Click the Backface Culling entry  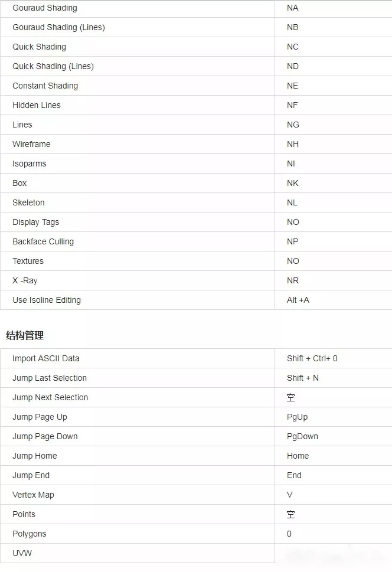pyautogui.click(x=43, y=241)
